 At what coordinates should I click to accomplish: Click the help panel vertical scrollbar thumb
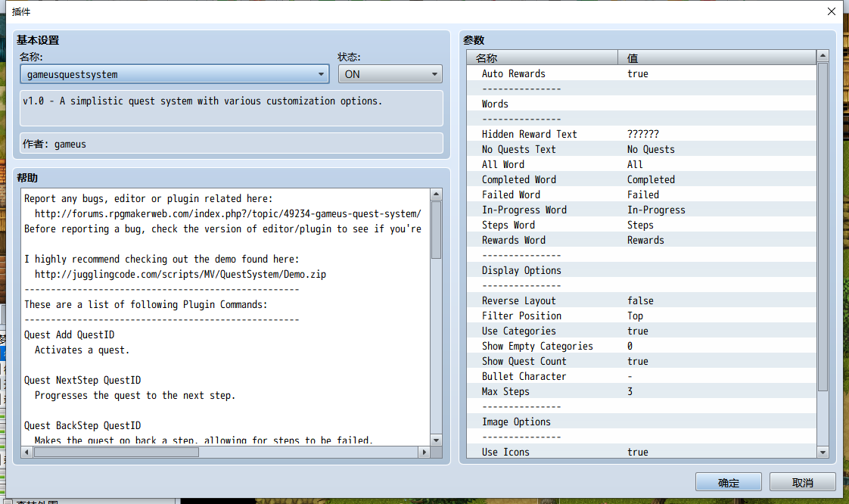click(x=437, y=230)
